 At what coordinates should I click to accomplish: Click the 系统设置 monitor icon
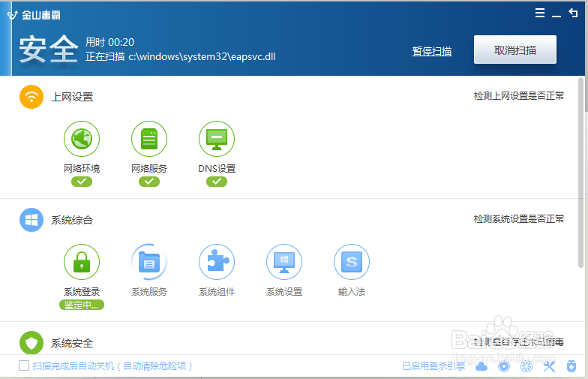coord(284,262)
